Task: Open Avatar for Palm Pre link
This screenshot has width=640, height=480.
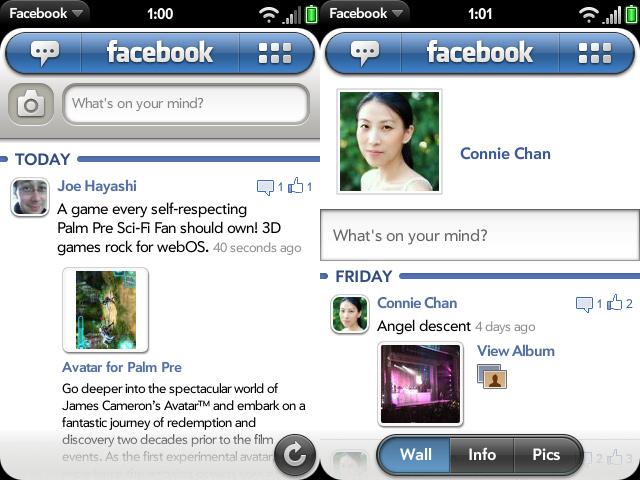Action: point(122,367)
